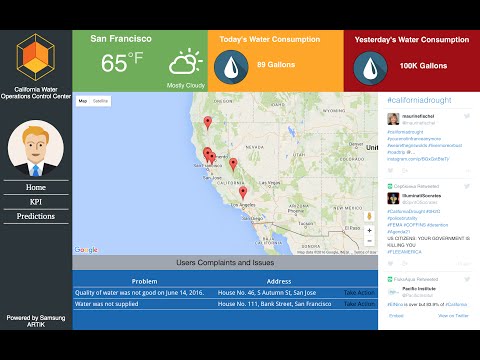The width and height of the screenshot is (480, 360).
Task: Click water drop icon for yesterday's consumption
Action: (x=370, y=68)
